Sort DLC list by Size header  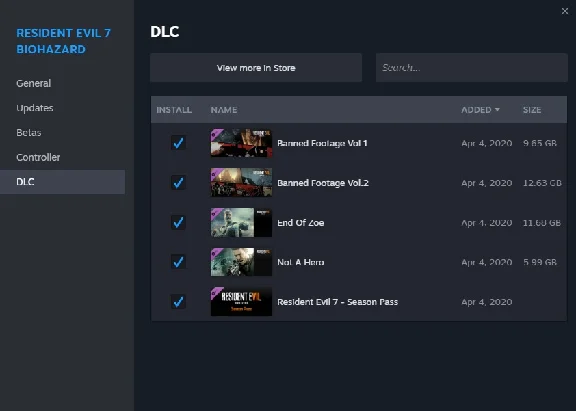click(532, 110)
